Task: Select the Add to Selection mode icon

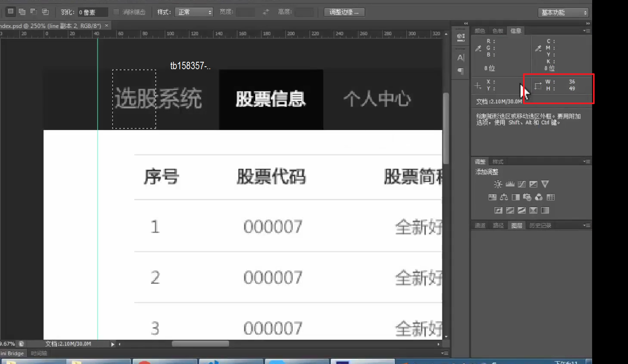Action: 22,12
